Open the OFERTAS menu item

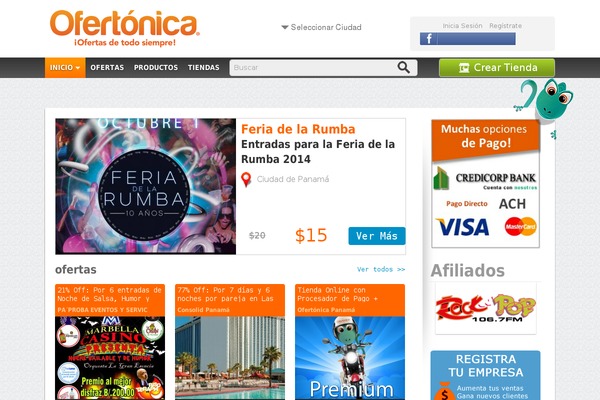tap(107, 67)
